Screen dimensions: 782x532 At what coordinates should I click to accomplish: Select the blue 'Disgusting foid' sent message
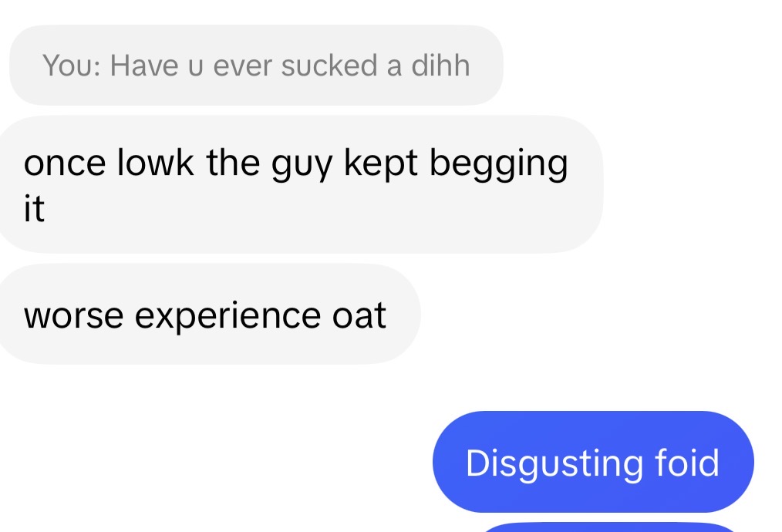[x=593, y=462]
